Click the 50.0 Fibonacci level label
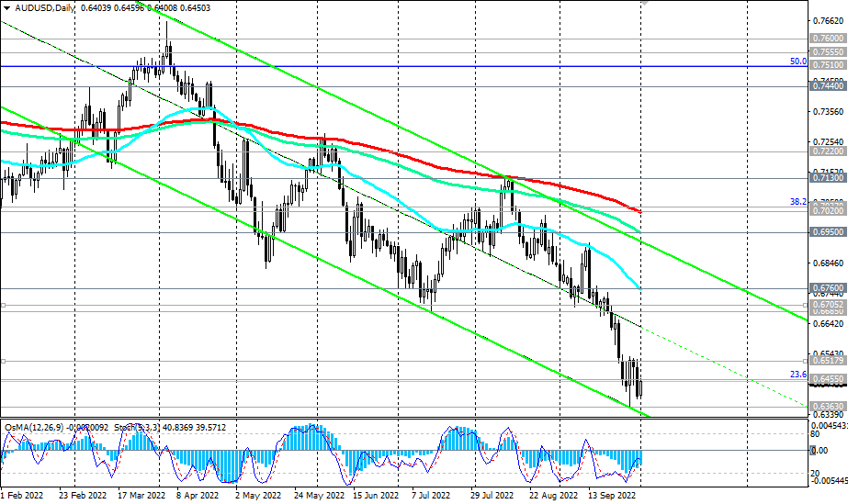This screenshot has height=504, width=848. [x=798, y=62]
